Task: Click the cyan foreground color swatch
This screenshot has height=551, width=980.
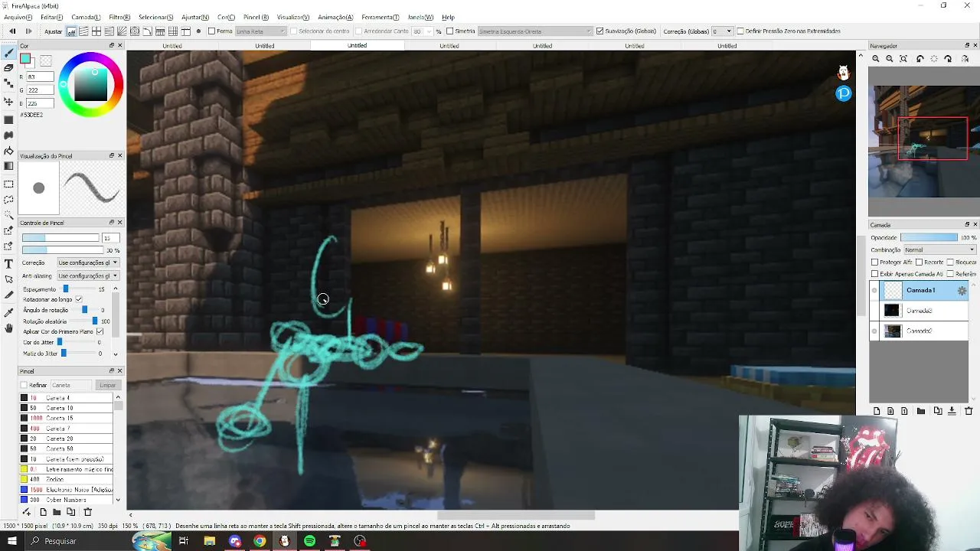Action: 25,59
